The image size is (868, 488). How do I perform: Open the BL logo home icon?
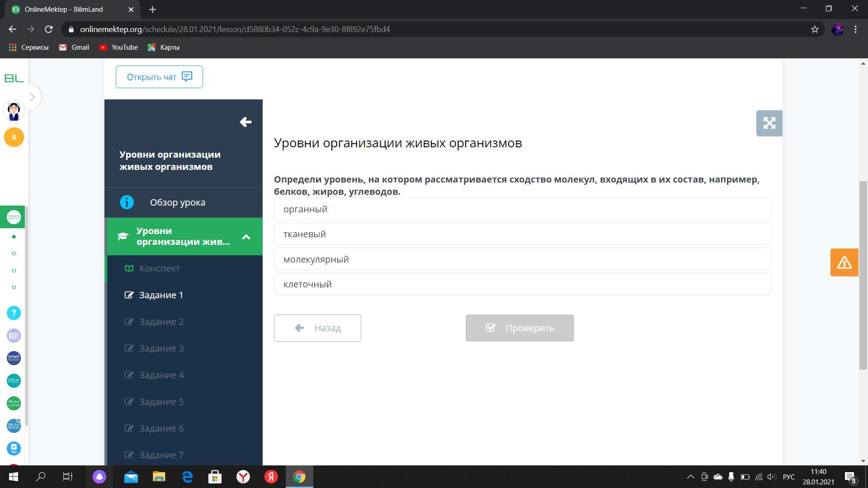pos(14,79)
